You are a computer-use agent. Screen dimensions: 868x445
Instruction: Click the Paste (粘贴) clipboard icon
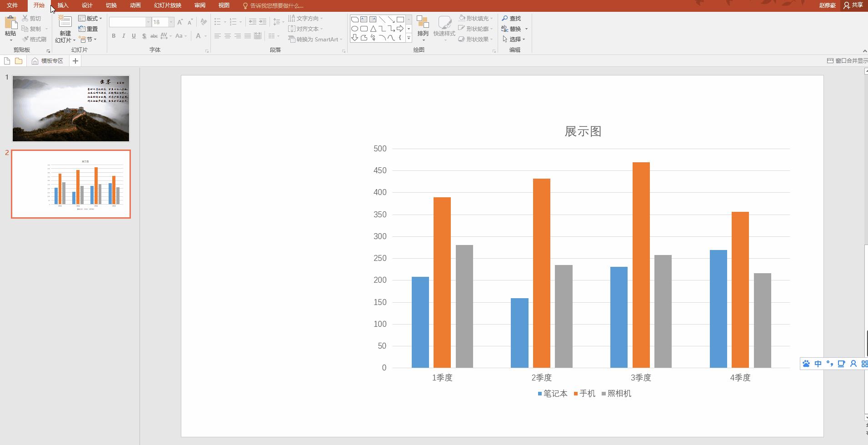pyautogui.click(x=10, y=23)
